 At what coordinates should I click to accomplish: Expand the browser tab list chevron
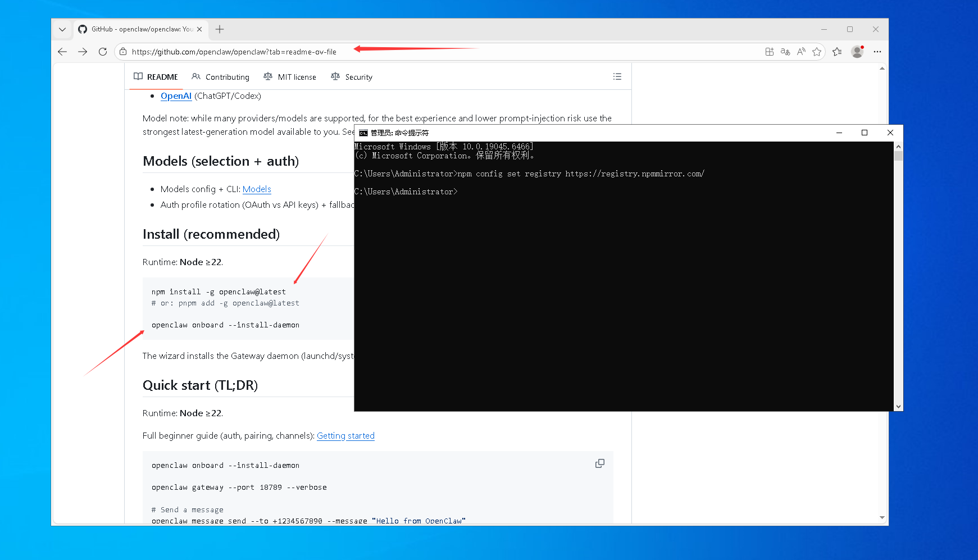62,29
